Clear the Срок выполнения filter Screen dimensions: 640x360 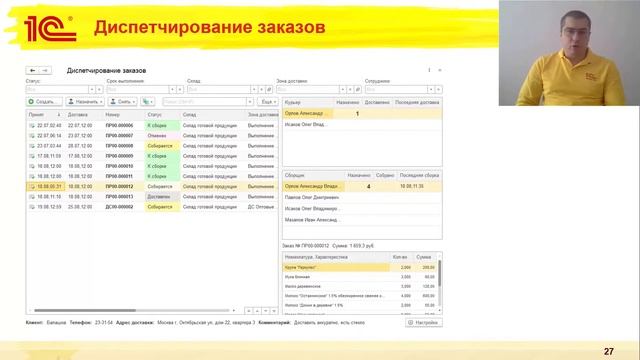coord(180,89)
